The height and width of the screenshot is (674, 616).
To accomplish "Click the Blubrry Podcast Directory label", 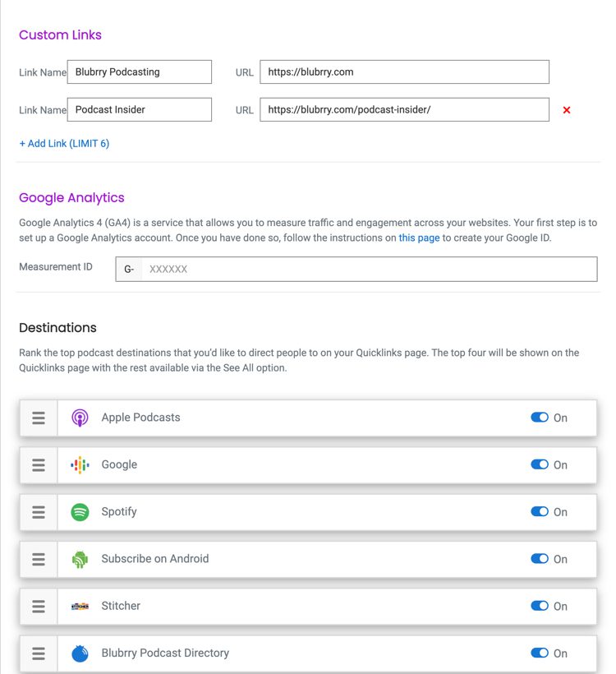I will pos(165,653).
